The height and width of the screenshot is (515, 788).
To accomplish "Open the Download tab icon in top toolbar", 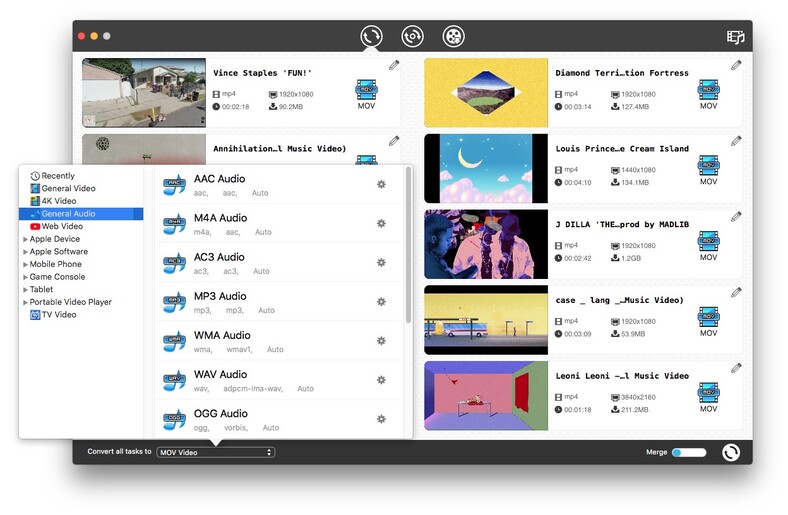I will point(413,36).
